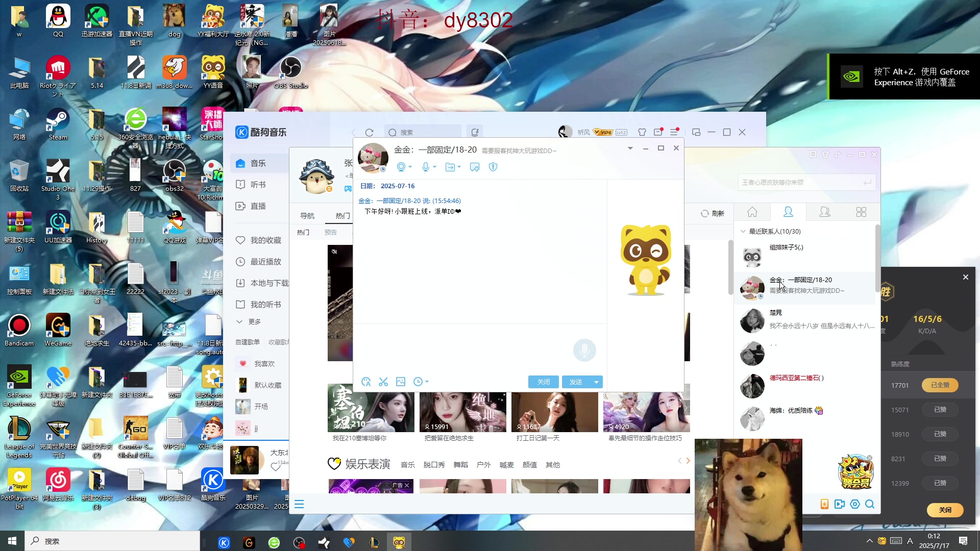This screenshot has height=551, width=980.
Task: Click the Kugou music search field
Action: coord(423,132)
